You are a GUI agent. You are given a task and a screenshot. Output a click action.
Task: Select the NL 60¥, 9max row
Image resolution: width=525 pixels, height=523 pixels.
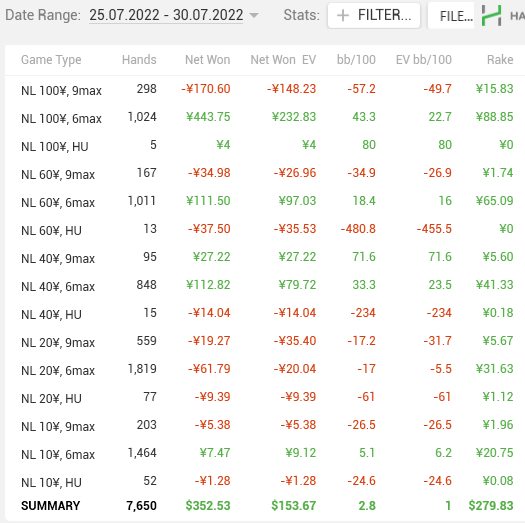[x=265, y=173]
